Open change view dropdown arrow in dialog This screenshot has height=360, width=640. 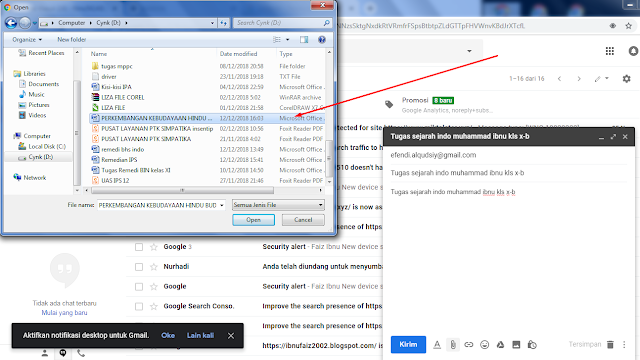point(287,40)
